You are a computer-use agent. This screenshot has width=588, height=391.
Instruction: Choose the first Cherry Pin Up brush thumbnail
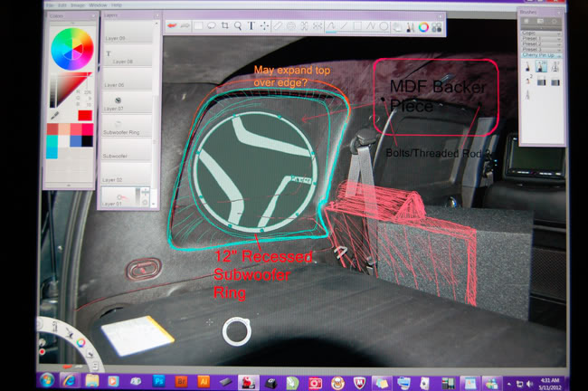(527, 67)
